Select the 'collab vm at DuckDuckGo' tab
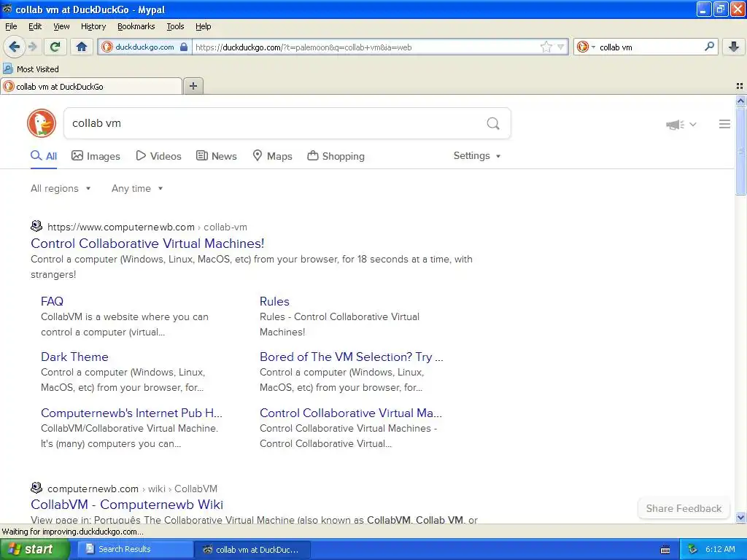 click(x=91, y=86)
